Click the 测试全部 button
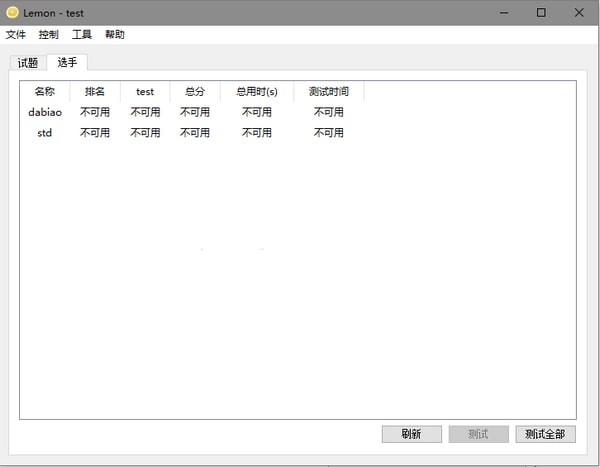Screen dimensions: 600x467 click(x=545, y=434)
